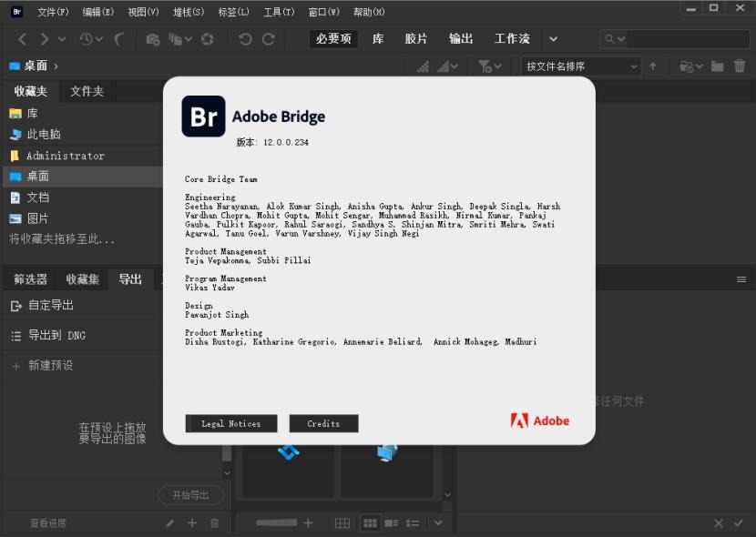Toggle ascending sort order arrow
The image size is (756, 537).
coord(652,66)
